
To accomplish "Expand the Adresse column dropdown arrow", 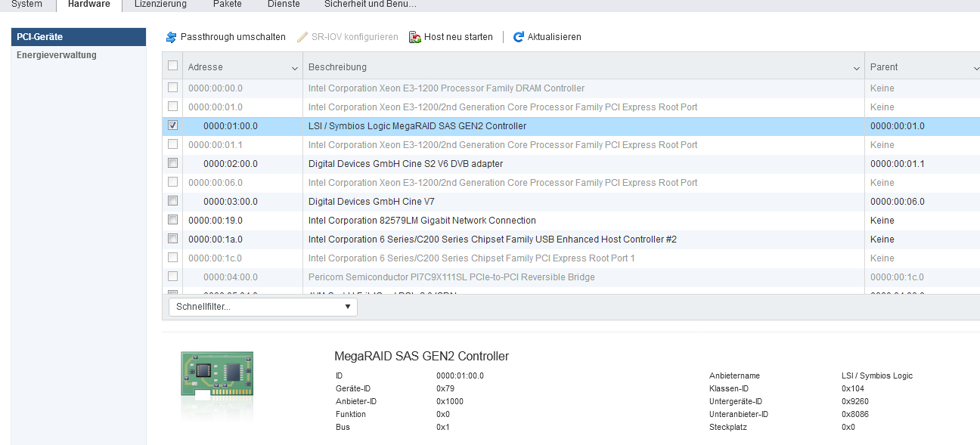I will [295, 69].
